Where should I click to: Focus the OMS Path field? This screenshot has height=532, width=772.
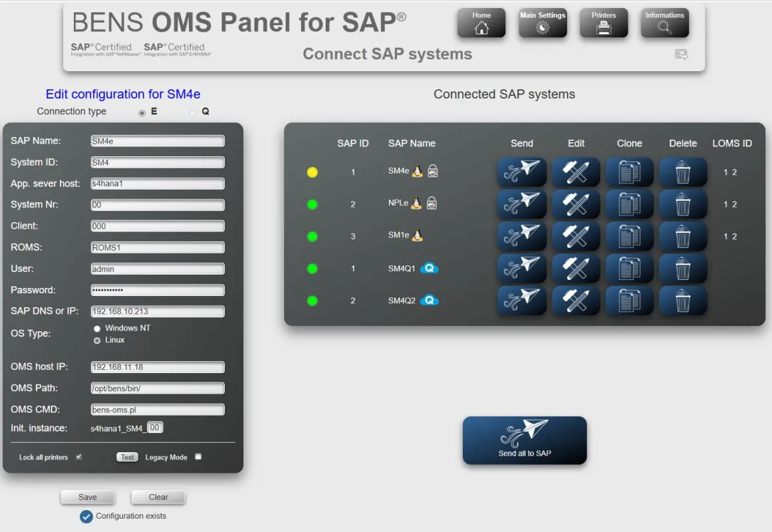(x=158, y=388)
